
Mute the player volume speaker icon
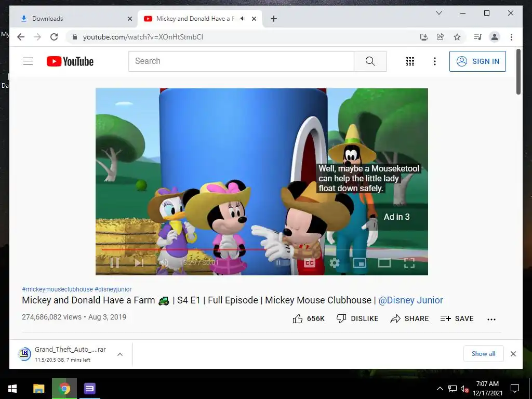click(x=164, y=262)
